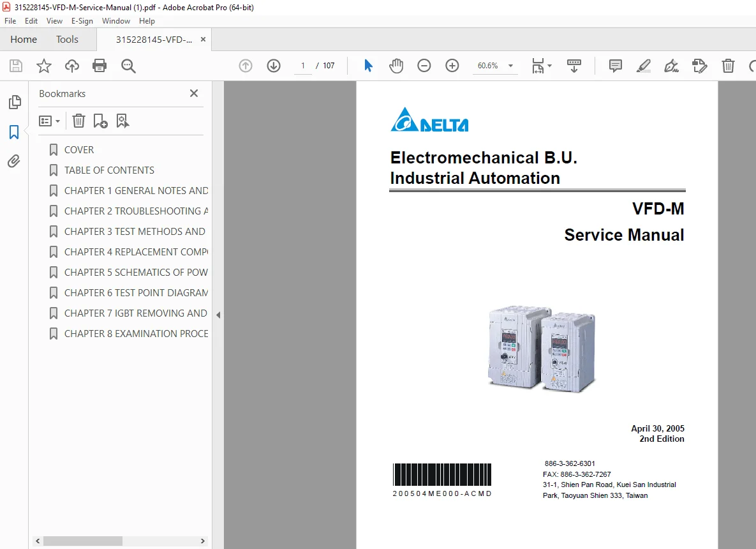This screenshot has height=549, width=756.
Task: Activate the hand pan tool
Action: tap(396, 66)
